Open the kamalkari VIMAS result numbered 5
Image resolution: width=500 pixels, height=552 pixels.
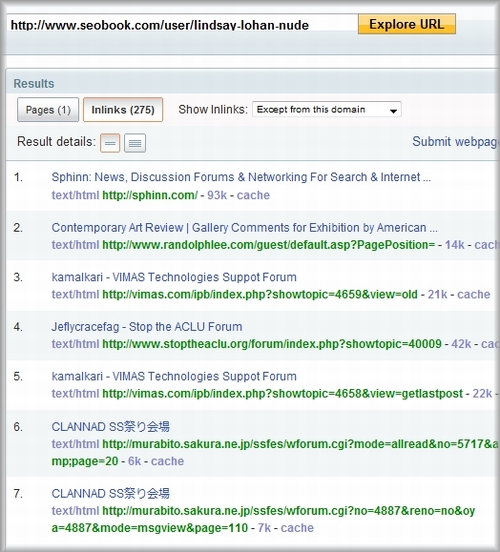pos(174,376)
